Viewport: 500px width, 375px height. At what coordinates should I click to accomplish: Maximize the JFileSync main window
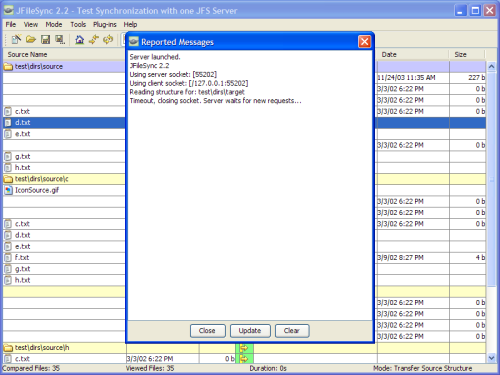(475, 10)
